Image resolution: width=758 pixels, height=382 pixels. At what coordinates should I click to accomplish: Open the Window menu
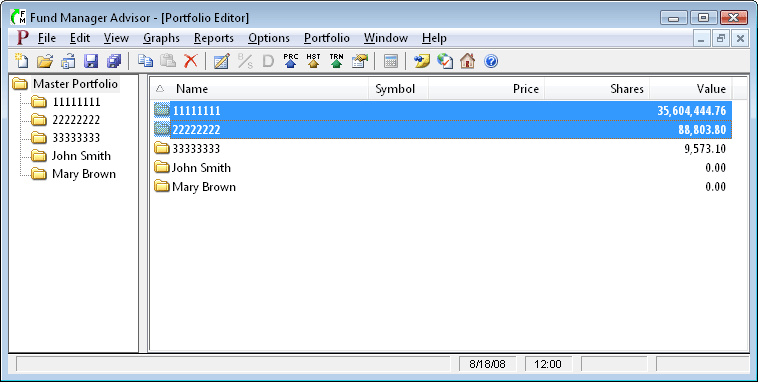tap(386, 38)
